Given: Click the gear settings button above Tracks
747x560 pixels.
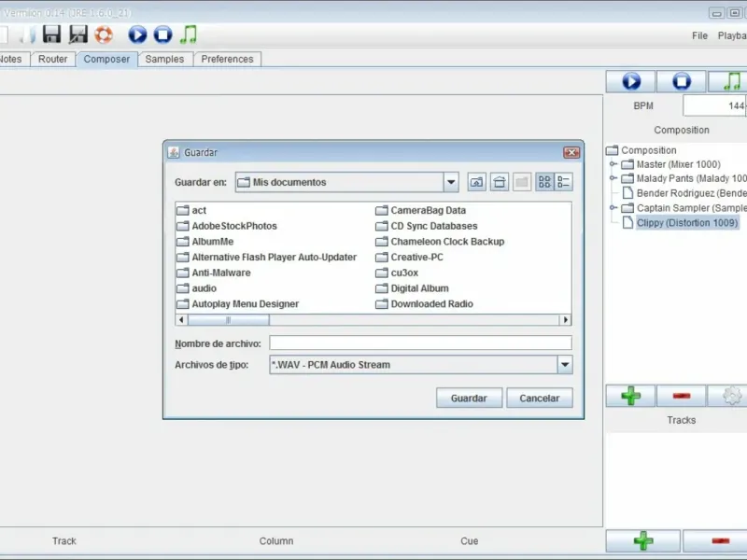Looking at the screenshot, I should pos(728,396).
